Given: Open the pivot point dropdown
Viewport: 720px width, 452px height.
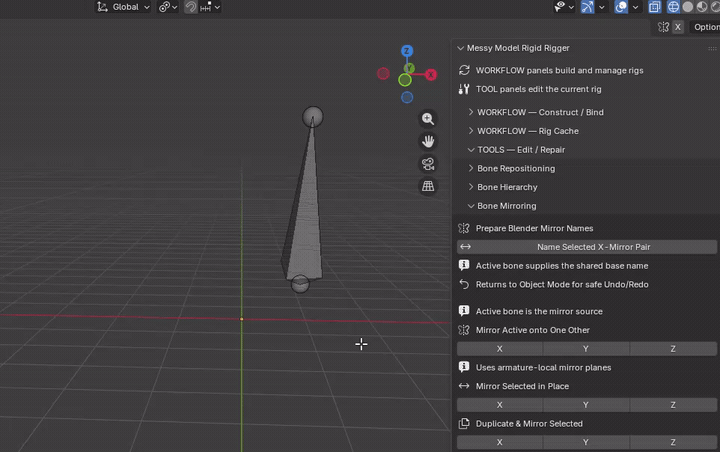Looking at the screenshot, I should (x=168, y=7).
